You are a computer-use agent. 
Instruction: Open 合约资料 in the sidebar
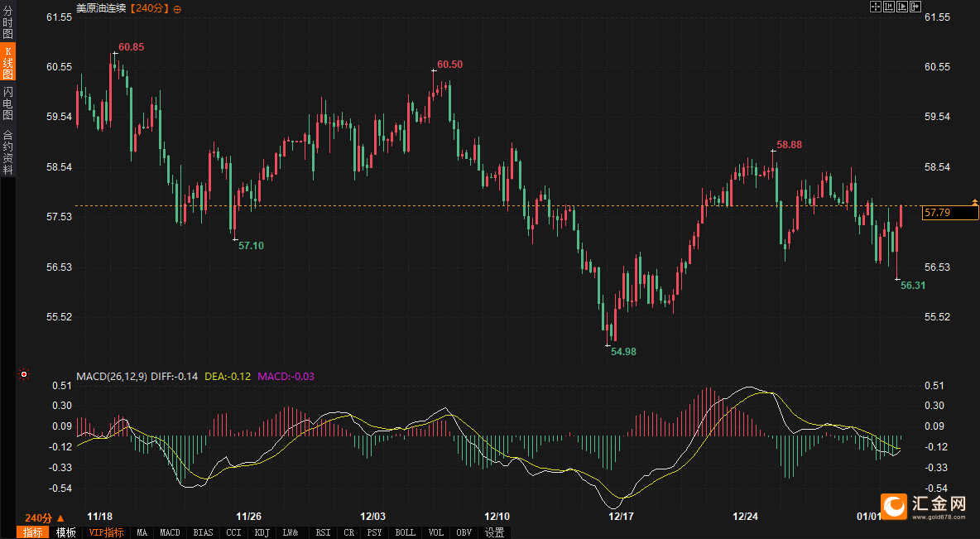tap(7, 152)
